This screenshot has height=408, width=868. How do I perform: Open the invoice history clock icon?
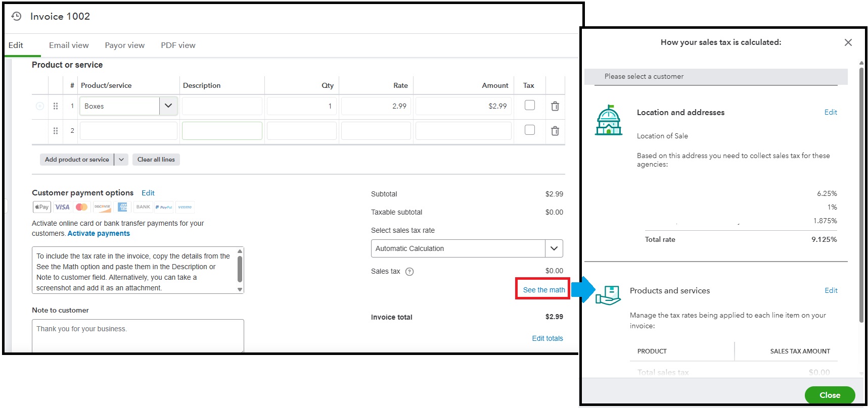[17, 16]
